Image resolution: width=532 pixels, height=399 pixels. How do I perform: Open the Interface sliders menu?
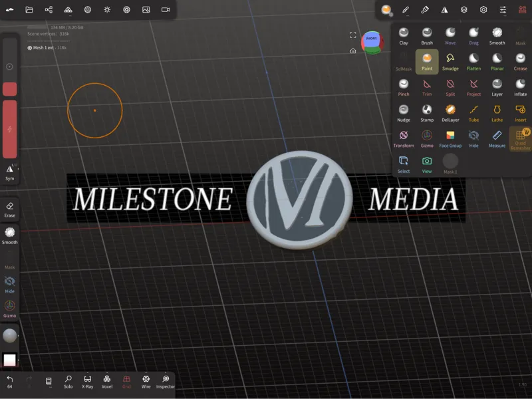point(503,10)
